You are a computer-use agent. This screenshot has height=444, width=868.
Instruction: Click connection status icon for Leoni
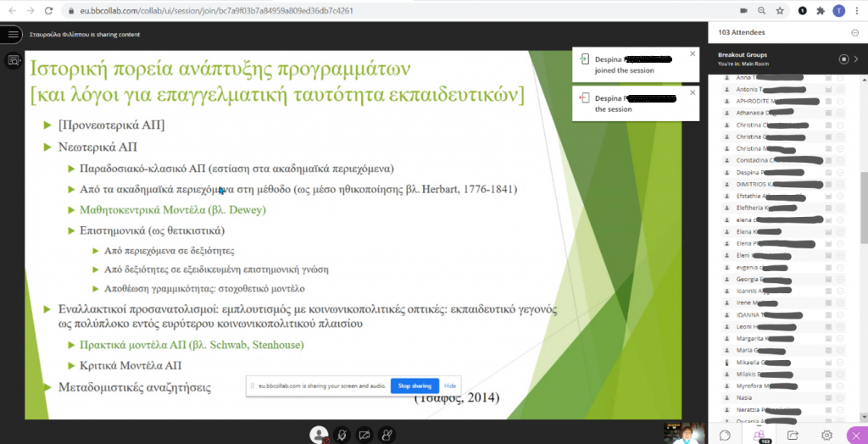(829, 326)
